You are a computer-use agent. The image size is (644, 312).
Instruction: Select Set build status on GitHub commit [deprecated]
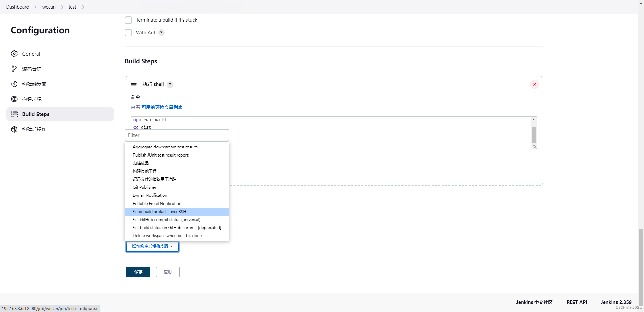coord(177,228)
